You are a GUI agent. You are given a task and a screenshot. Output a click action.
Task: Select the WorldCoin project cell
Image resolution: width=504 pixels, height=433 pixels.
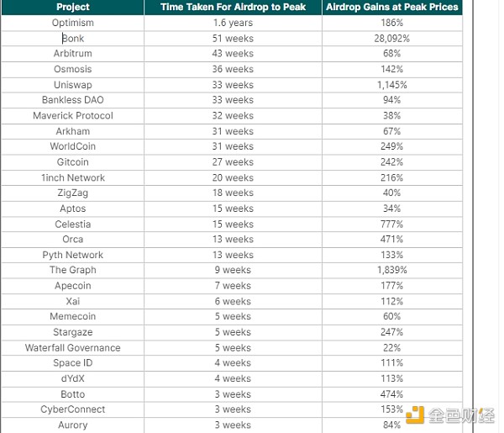point(73,146)
